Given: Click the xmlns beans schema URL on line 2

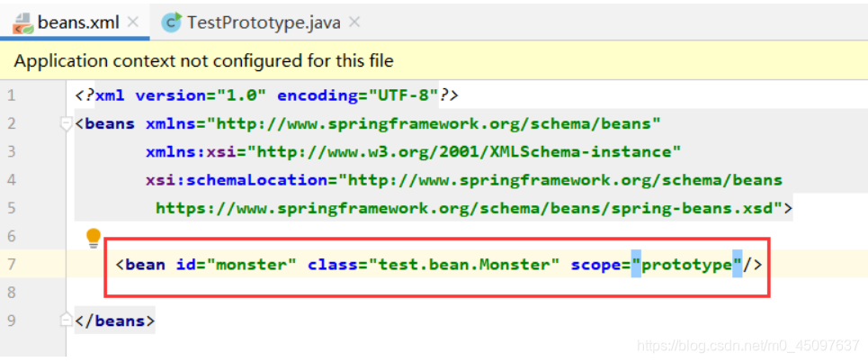Looking at the screenshot, I should [x=434, y=123].
